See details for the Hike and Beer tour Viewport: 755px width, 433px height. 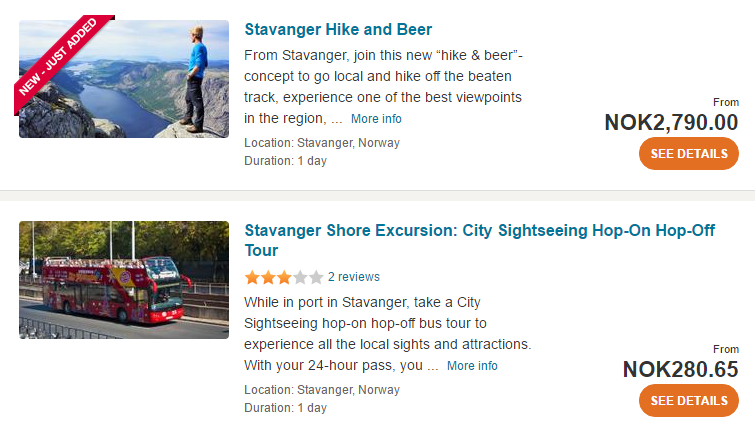[x=689, y=154]
